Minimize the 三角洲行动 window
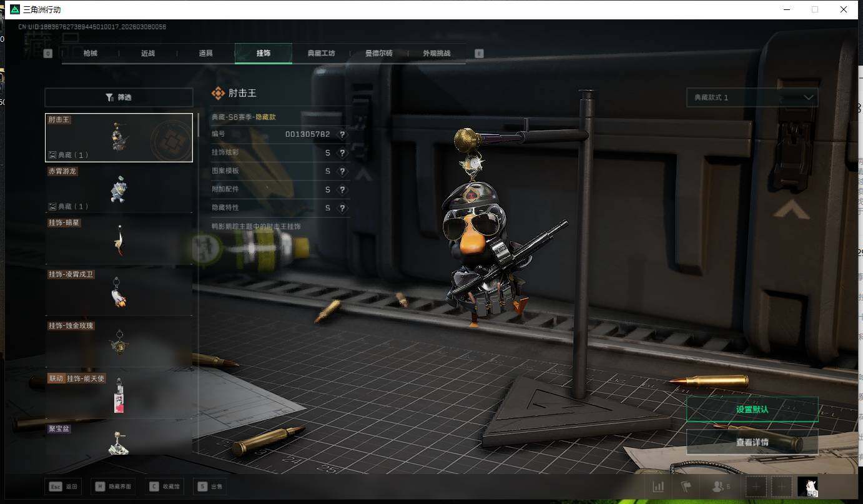The width and height of the screenshot is (863, 504). pos(786,9)
